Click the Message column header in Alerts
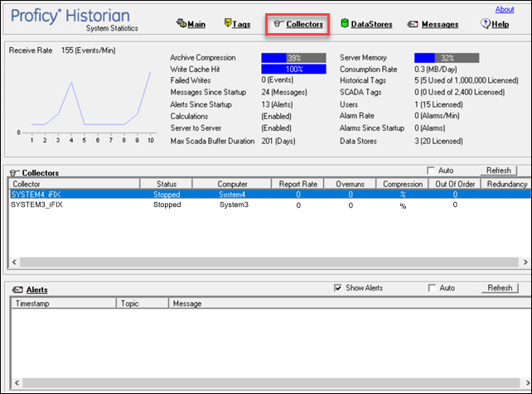The width and height of the screenshot is (532, 394). click(350, 304)
